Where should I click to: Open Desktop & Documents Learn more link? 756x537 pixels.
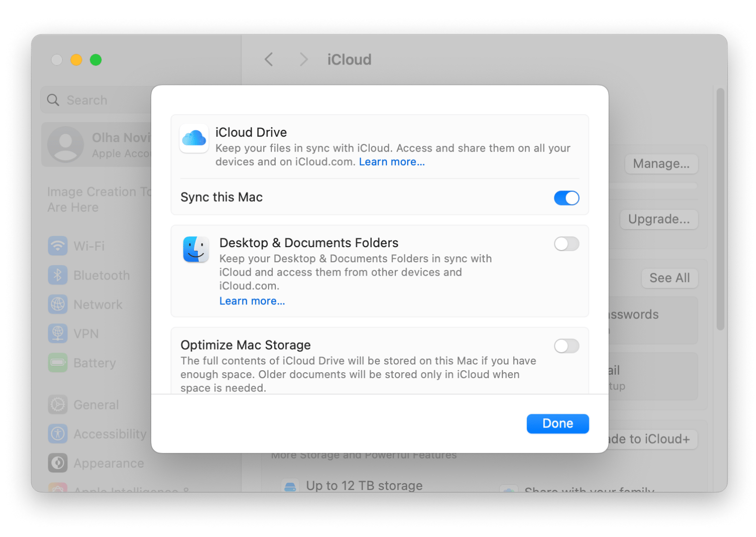coord(252,301)
